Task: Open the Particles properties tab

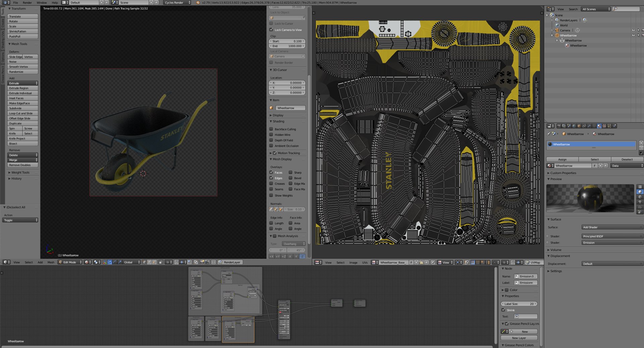Action: (609, 126)
